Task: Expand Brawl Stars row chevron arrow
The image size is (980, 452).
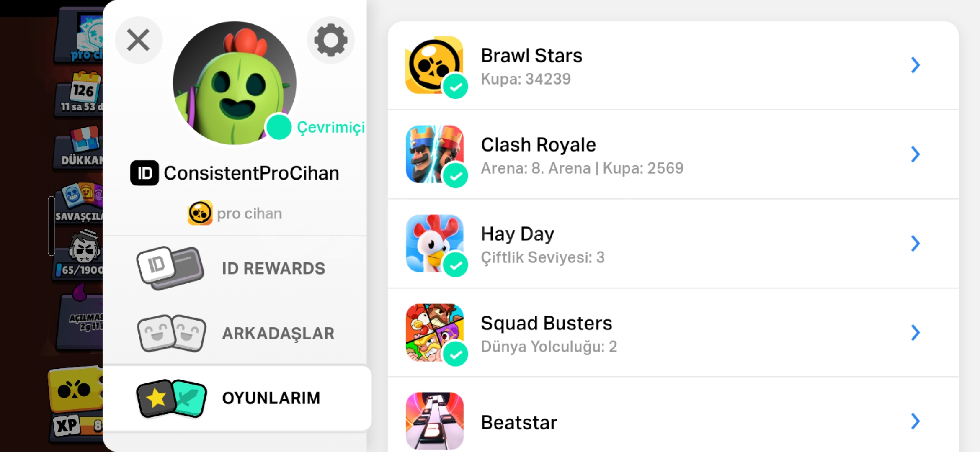Action: (x=916, y=65)
